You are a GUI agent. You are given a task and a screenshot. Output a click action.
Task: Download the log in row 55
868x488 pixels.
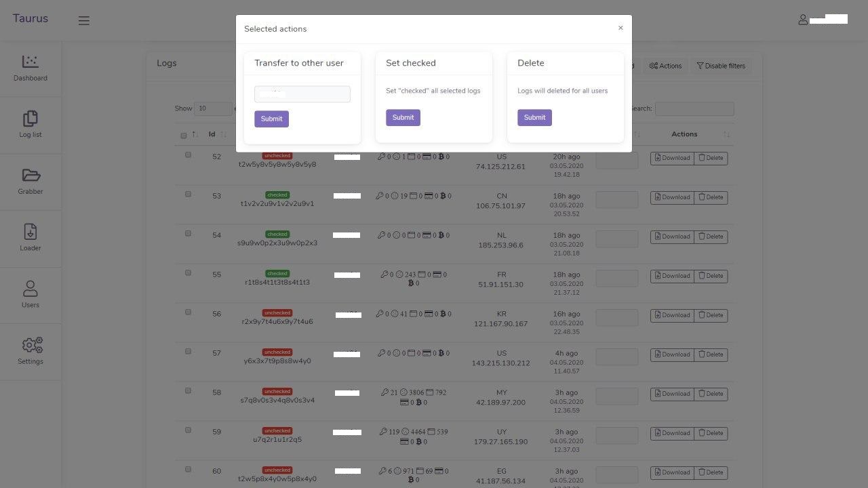pyautogui.click(x=671, y=276)
